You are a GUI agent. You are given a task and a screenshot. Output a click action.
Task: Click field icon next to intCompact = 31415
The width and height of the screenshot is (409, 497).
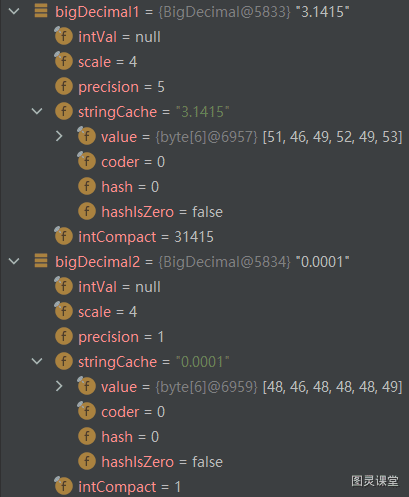click(63, 236)
